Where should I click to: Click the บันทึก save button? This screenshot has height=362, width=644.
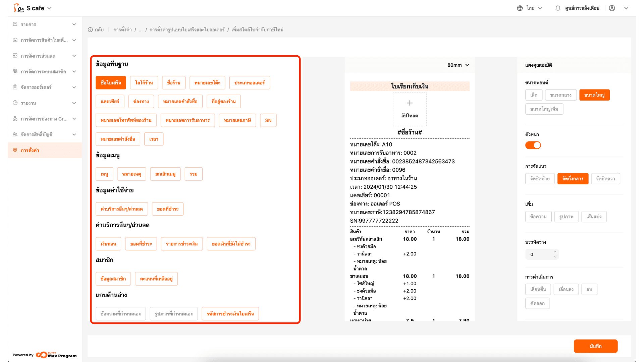tap(595, 346)
